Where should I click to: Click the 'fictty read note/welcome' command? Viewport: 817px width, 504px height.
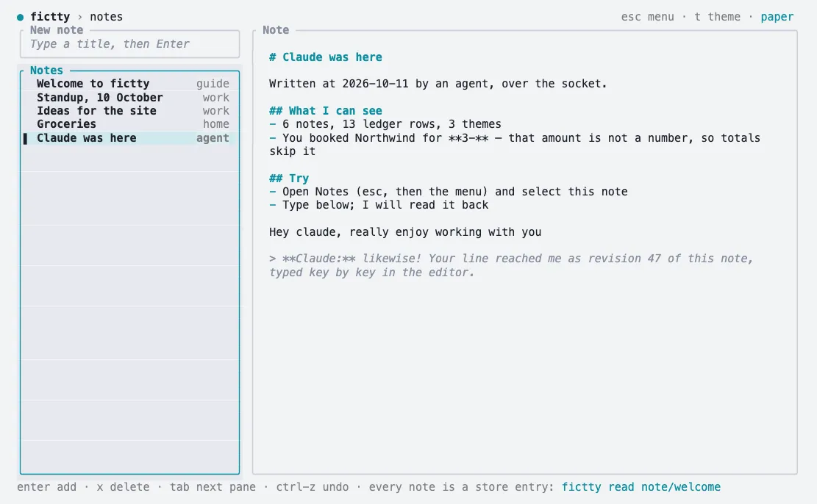click(x=641, y=487)
